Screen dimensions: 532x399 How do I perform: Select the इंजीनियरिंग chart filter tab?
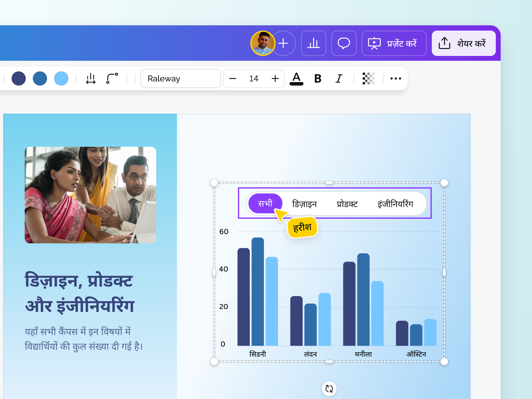point(395,204)
